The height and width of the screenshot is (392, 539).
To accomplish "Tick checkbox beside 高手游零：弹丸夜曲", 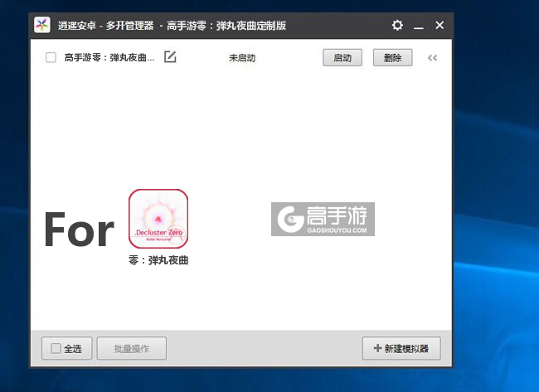I will point(51,57).
